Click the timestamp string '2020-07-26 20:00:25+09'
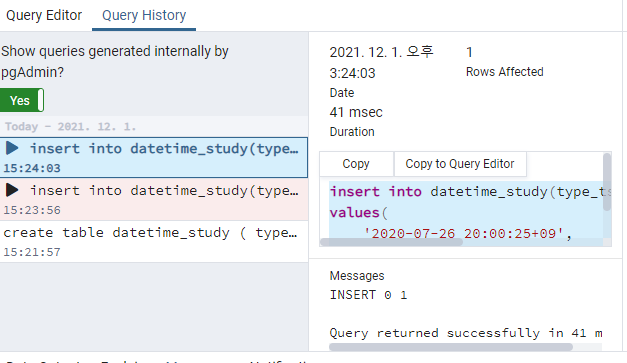 tap(464, 233)
